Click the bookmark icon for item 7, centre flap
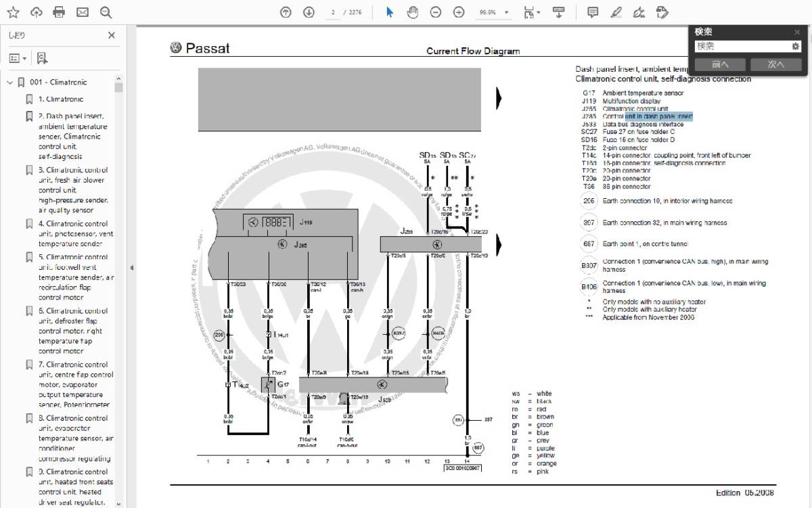Screen dimensions: 812x508 (29, 365)
